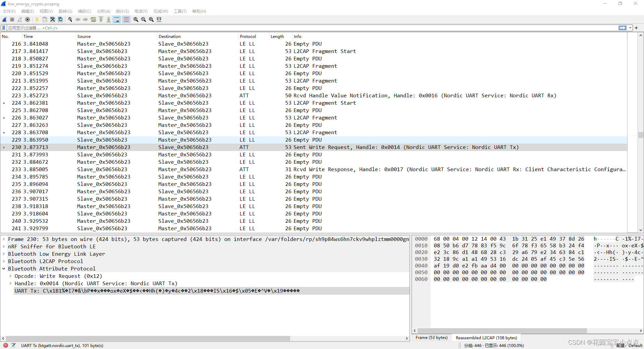Go forward with the right green arrow
The width and height of the screenshot is (644, 349).
click(86, 19)
